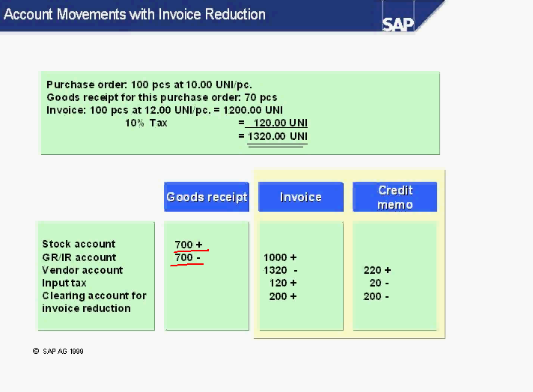Click the 'Input tax' row label

click(x=64, y=283)
